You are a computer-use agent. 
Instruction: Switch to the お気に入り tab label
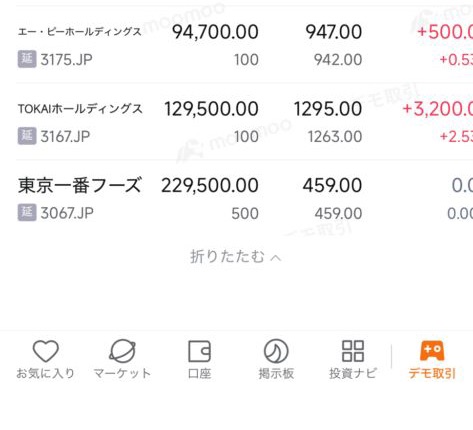(x=46, y=373)
